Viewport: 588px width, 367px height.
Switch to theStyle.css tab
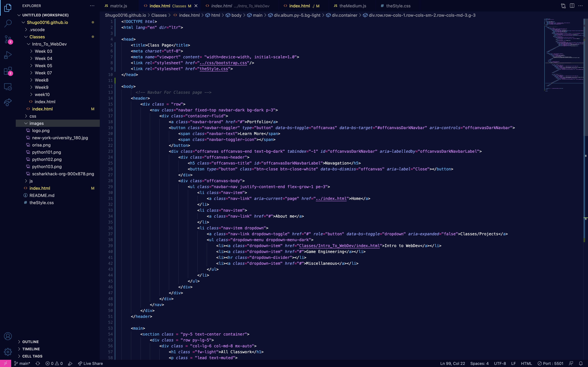click(398, 6)
